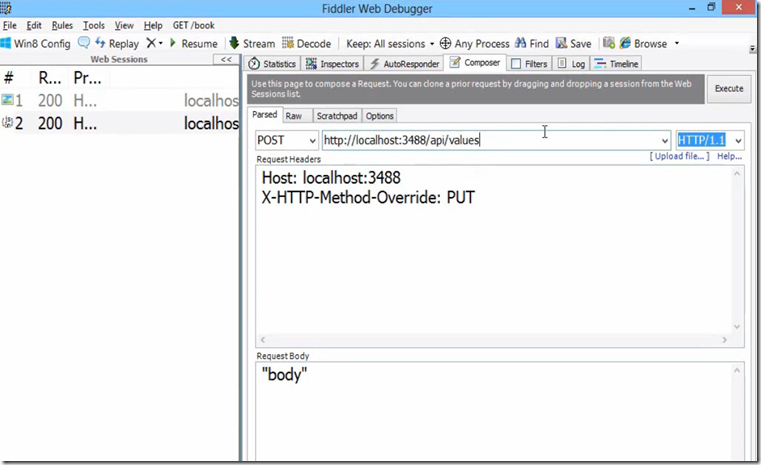This screenshot has height=465, width=761.
Task: Click the # column header
Action: (9, 78)
